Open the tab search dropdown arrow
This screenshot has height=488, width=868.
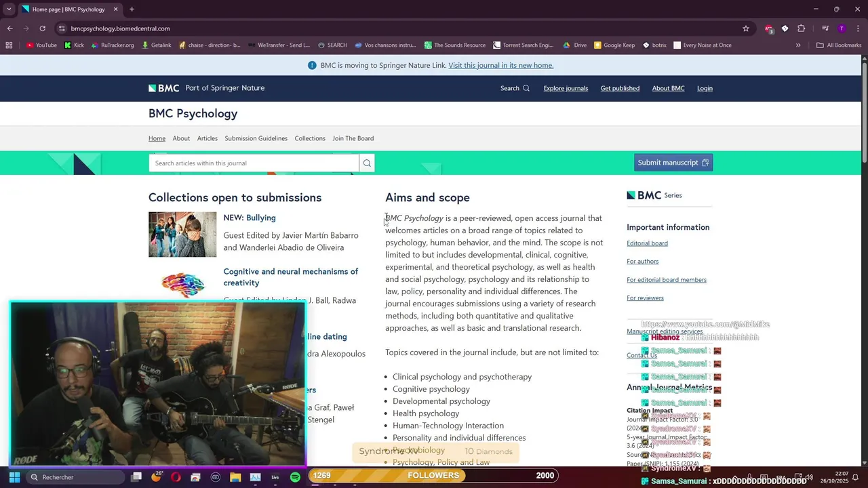pos(9,9)
